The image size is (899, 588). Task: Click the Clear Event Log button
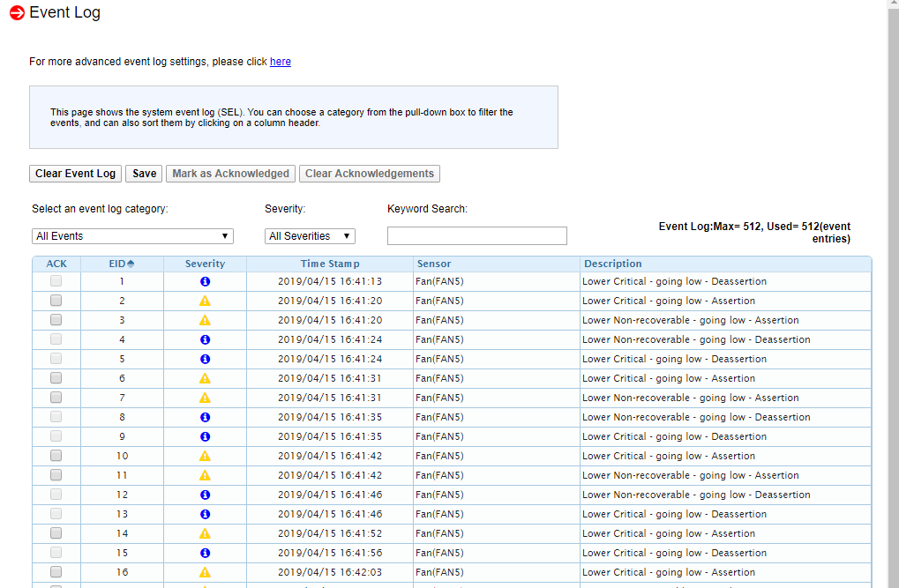click(x=75, y=174)
